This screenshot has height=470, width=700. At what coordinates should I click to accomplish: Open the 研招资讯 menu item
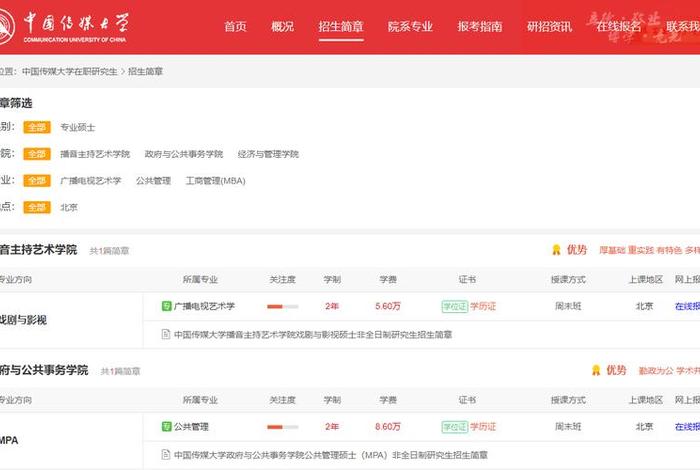point(550,27)
